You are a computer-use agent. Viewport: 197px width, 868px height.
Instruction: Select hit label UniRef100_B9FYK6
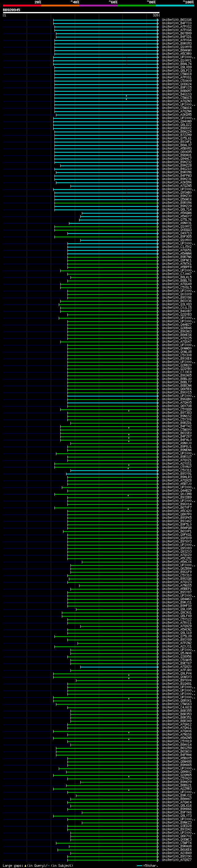177,812
